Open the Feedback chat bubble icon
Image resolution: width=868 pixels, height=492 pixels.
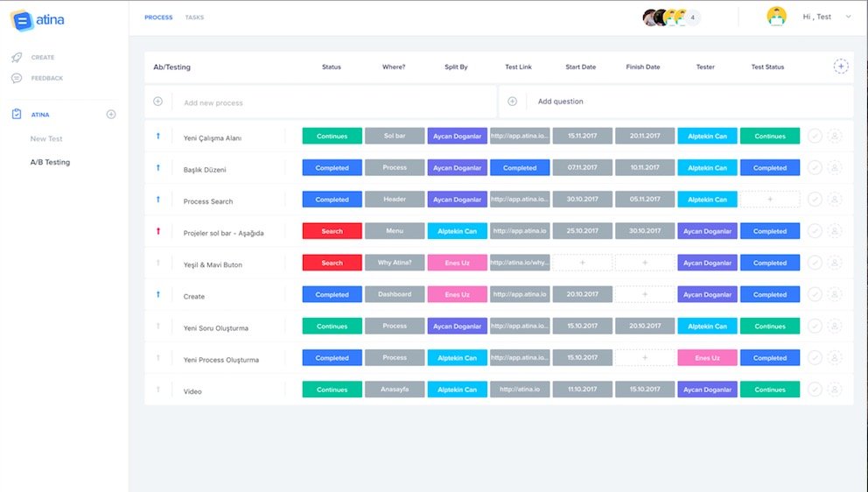coord(17,79)
